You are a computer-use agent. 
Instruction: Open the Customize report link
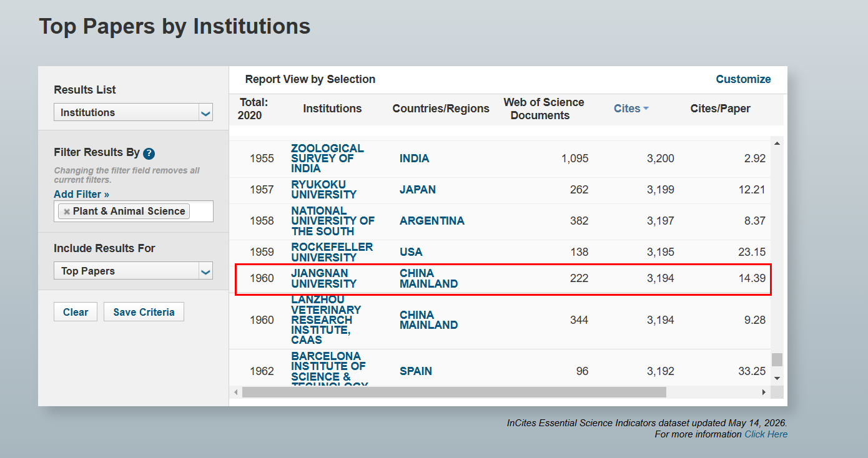(x=743, y=79)
